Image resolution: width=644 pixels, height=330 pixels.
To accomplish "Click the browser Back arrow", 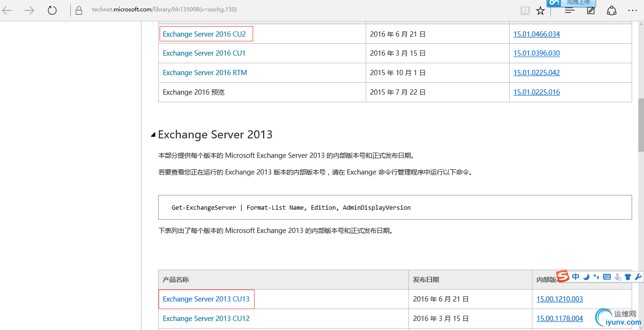I will (x=7, y=10).
